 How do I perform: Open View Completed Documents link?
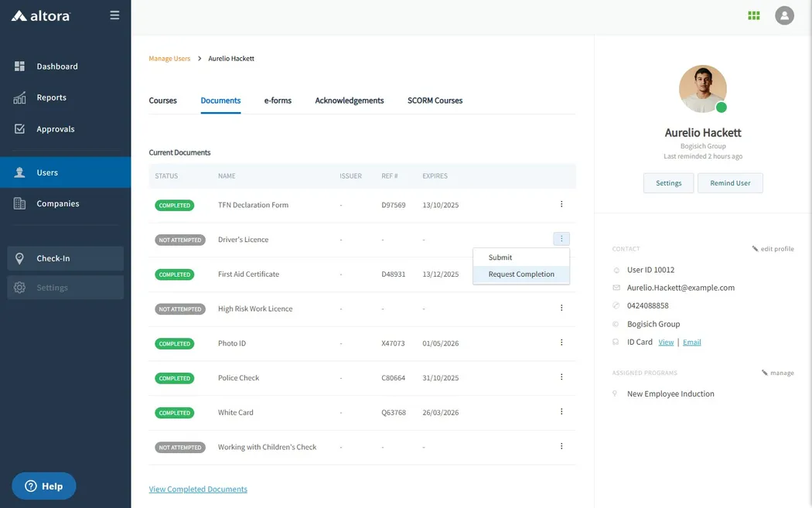pyautogui.click(x=198, y=489)
